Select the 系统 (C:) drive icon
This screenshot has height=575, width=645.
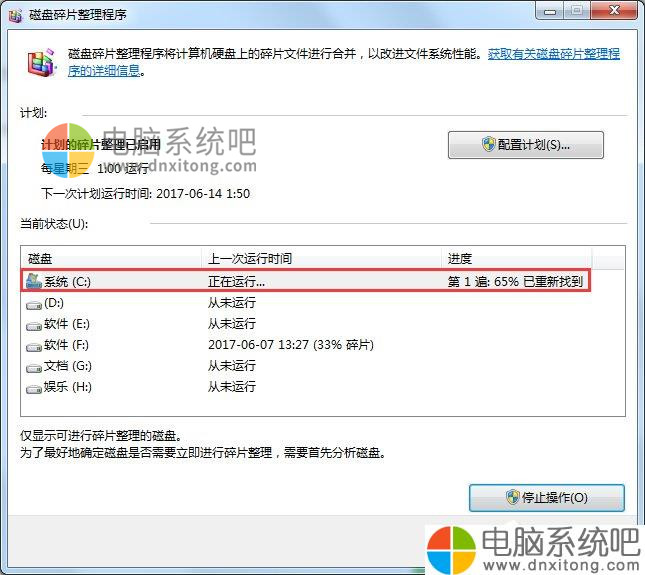point(34,281)
